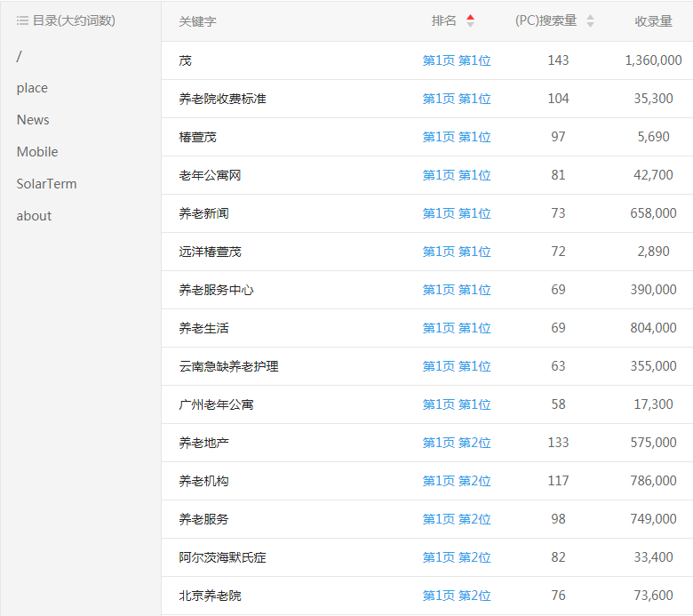Screen dimensions: 693x616
Task: Open 第1页 第1位 link for 老年公寓网
Action: 457,175
